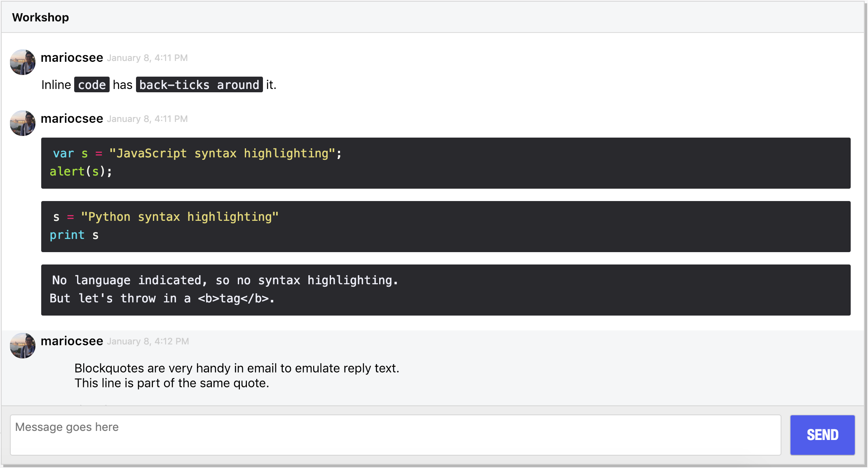Click the avatar beside the 4:12 PM message
868x468 pixels.
pos(23,346)
